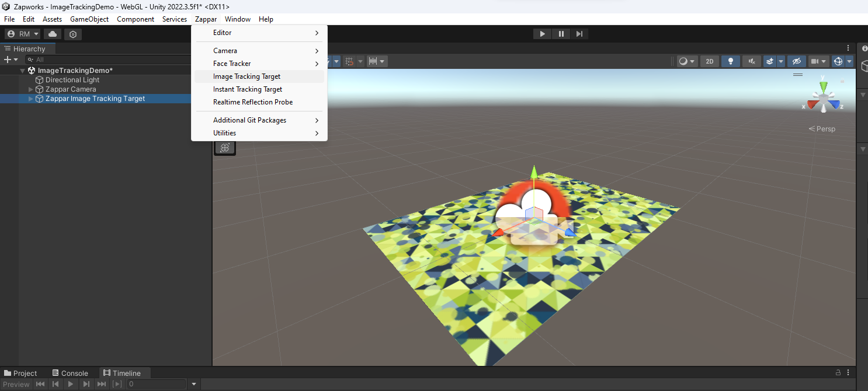Open the snap increment ruler dropdown
Viewport: 868px width, 391px height.
377,61
